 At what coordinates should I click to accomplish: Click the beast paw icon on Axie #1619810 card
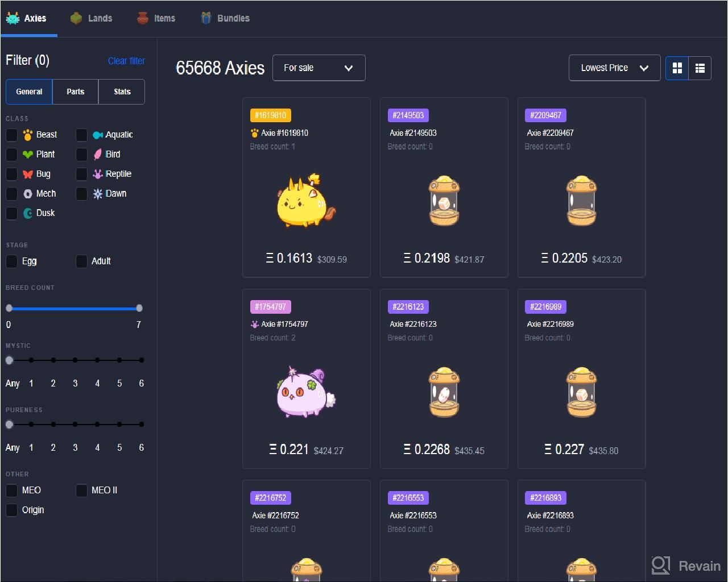pyautogui.click(x=254, y=133)
